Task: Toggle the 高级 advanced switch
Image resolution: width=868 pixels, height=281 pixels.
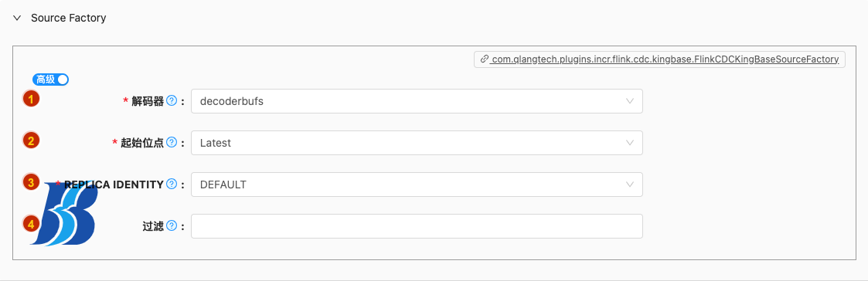Action: 50,80
